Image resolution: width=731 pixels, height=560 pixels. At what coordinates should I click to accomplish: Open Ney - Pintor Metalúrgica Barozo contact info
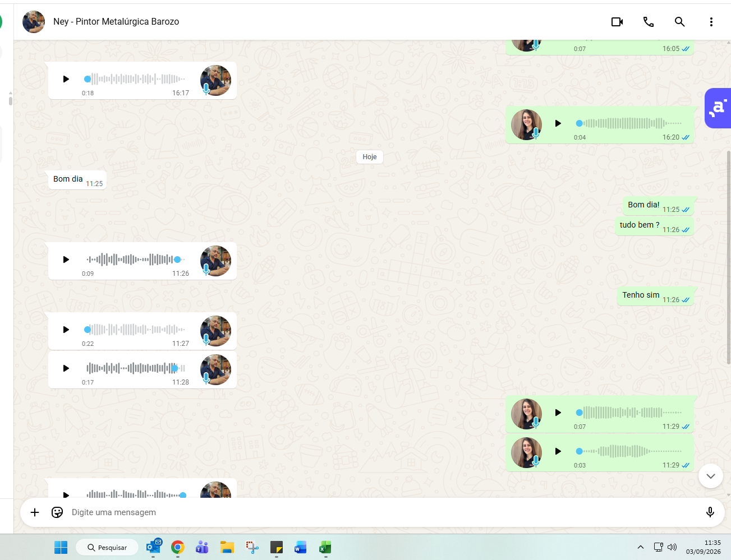pyautogui.click(x=116, y=22)
